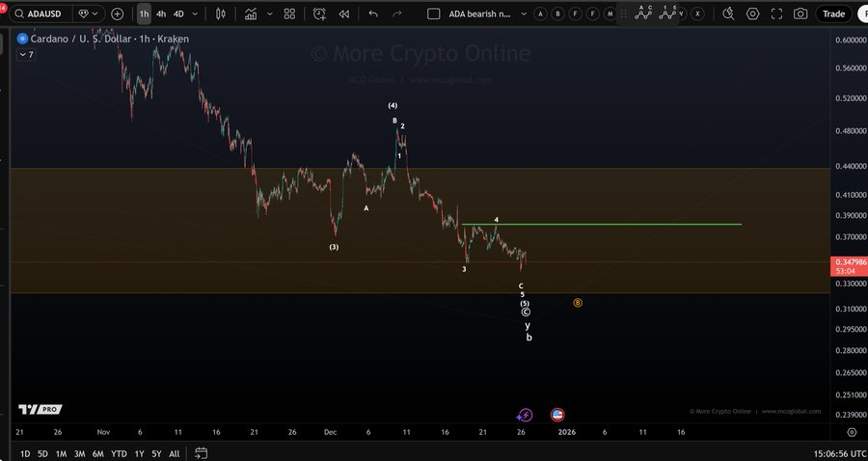Image resolution: width=868 pixels, height=461 pixels.
Task: Switch to the 4h timeframe
Action: (x=161, y=14)
